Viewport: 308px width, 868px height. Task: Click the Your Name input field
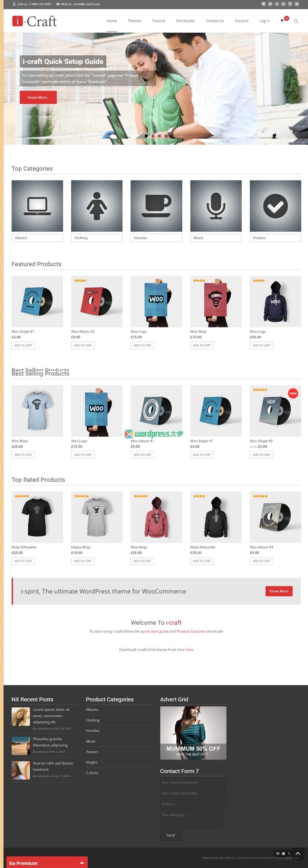[193, 782]
